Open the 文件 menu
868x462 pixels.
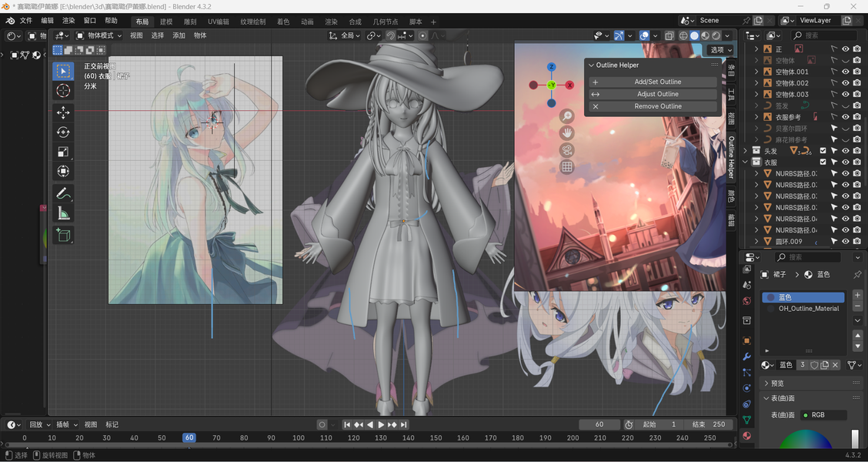[x=26, y=21]
